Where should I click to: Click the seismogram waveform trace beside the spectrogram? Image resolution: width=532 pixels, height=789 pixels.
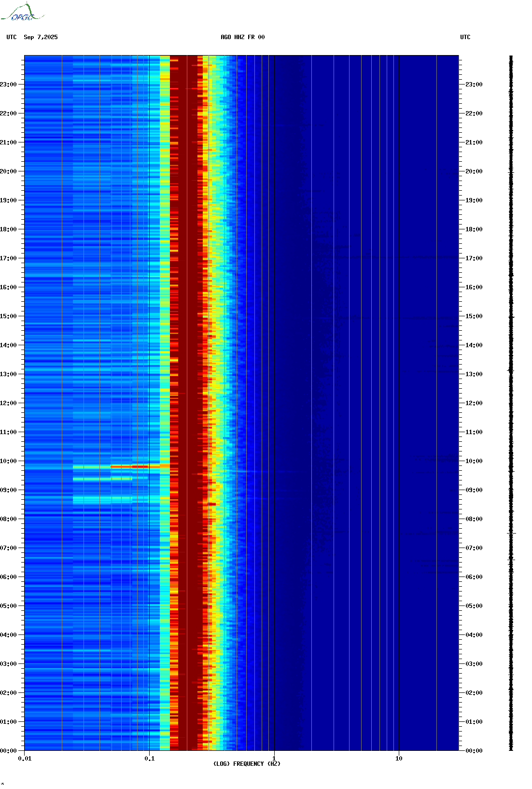pyautogui.click(x=511, y=403)
